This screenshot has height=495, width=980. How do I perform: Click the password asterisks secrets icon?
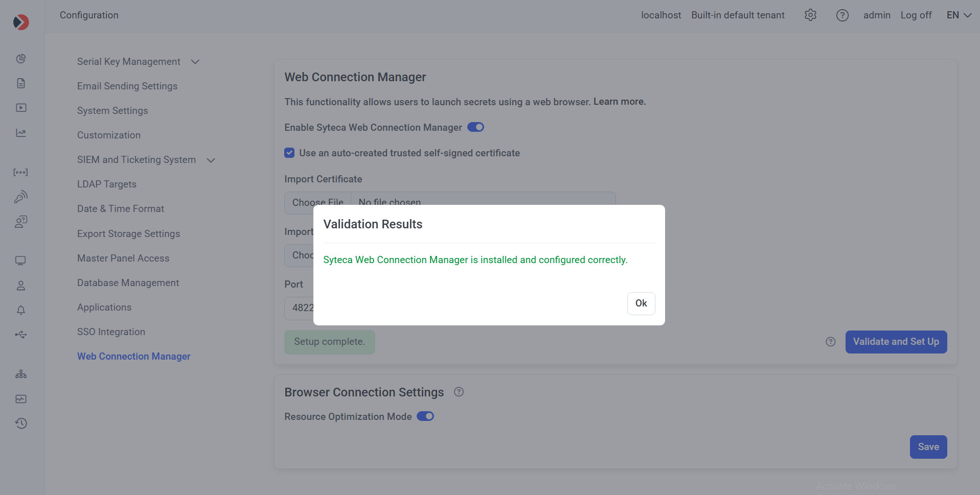20,172
